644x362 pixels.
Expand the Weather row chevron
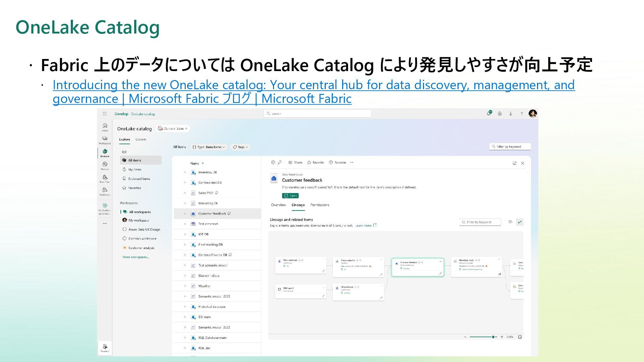(185, 286)
